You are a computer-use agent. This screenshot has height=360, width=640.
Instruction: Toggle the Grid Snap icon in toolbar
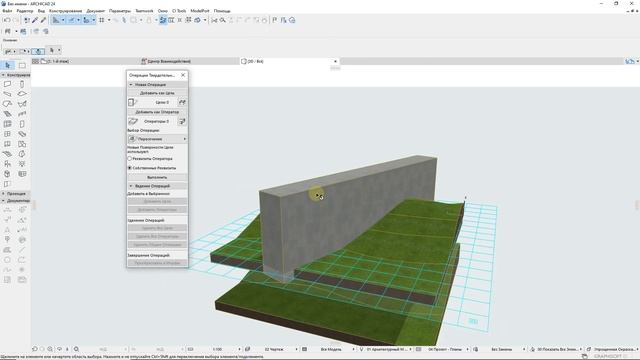[x=102, y=20]
